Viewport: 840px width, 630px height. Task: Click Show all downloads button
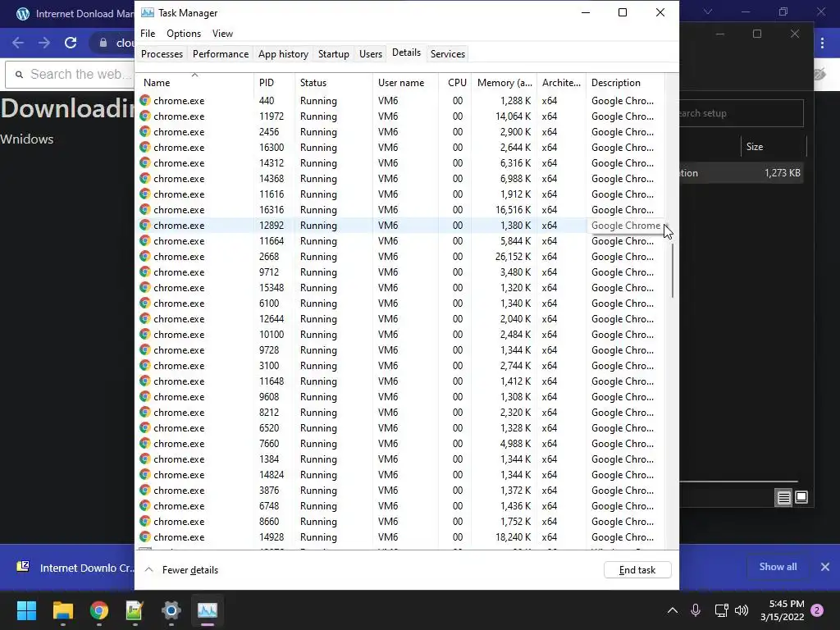(778, 567)
